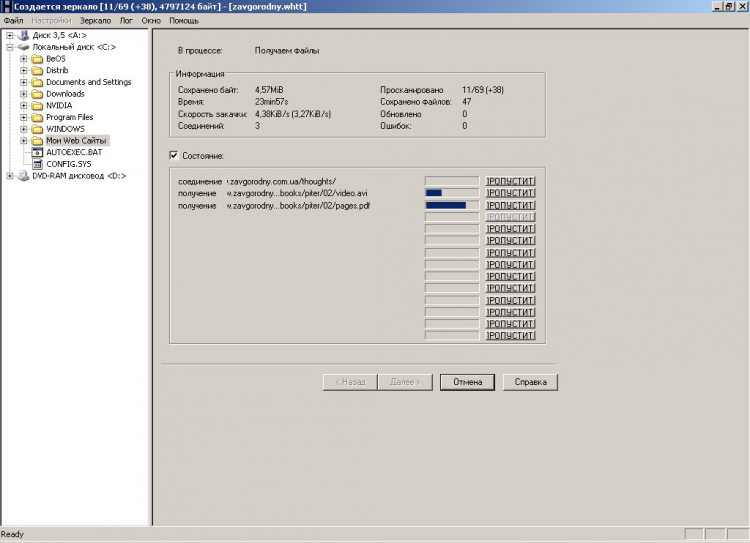Click the 4,38KiB/s transfer rate value
Viewport: 750px width, 543px height.
tap(293, 114)
